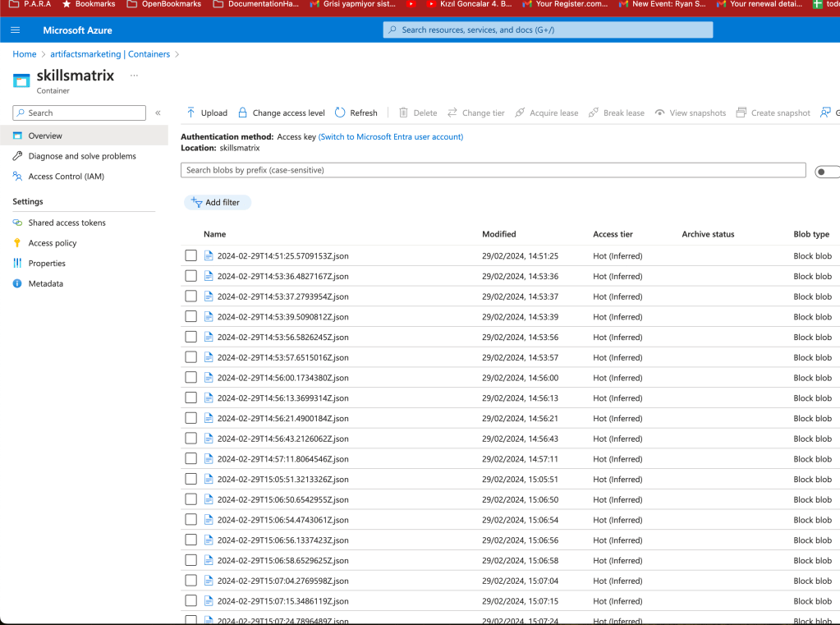Click the Create snapshot icon
The width and height of the screenshot is (840, 625).
[741, 113]
